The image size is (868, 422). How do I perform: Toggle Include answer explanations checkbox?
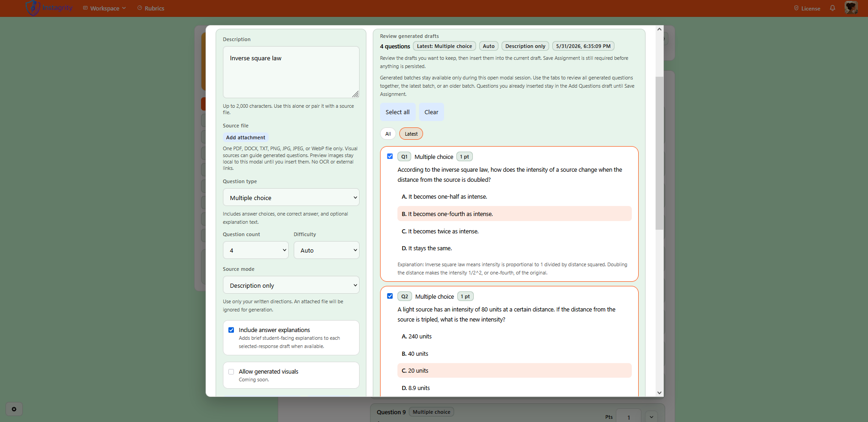point(231,330)
